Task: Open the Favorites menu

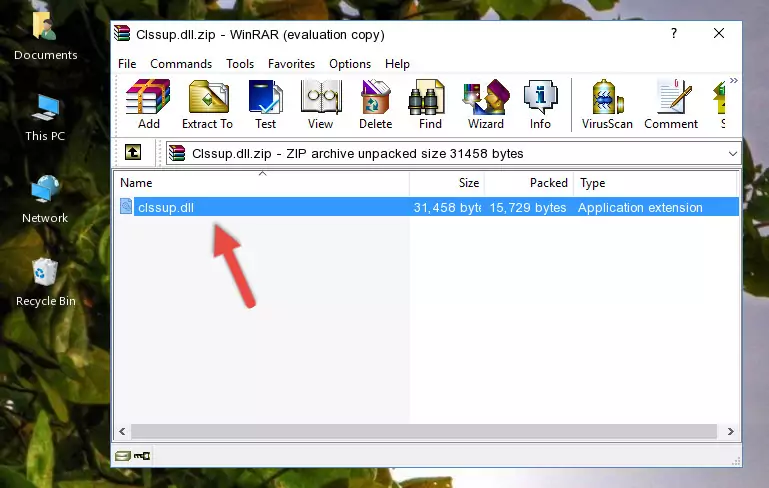Action: (291, 64)
